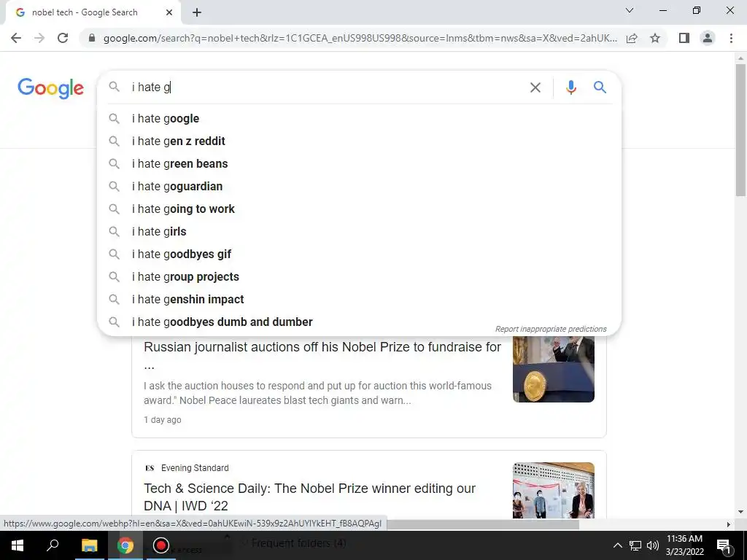Choose suggestion 'i hate goguardian'

359,186
